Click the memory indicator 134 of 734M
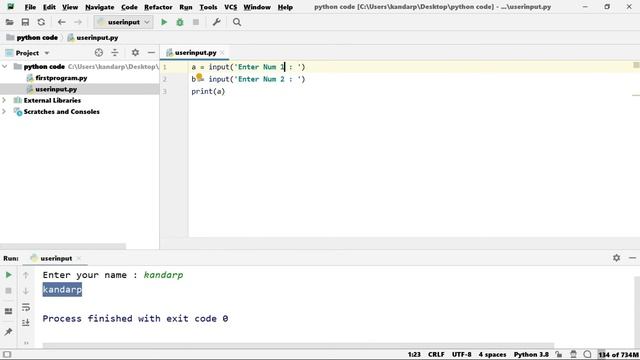The image size is (640, 360). click(x=618, y=354)
